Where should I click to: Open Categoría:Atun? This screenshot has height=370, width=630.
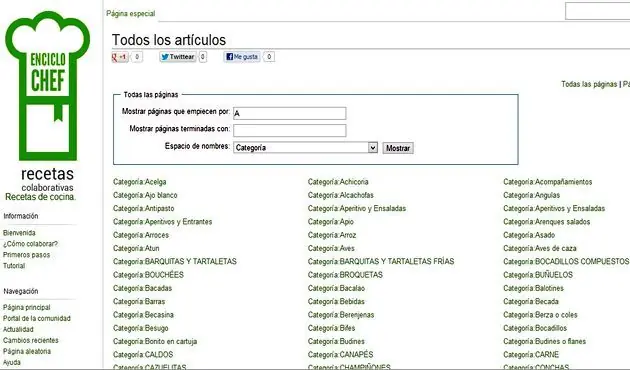tap(136, 248)
